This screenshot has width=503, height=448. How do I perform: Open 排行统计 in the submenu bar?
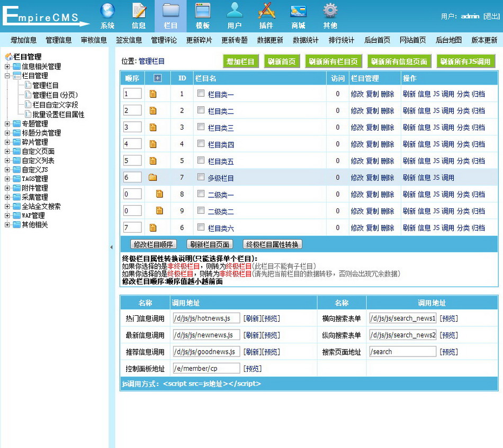342,40
